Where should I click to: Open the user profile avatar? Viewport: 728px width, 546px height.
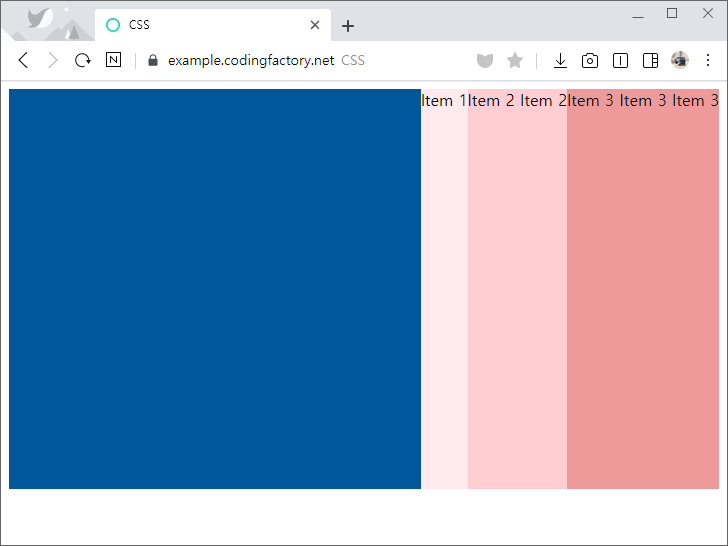point(680,60)
